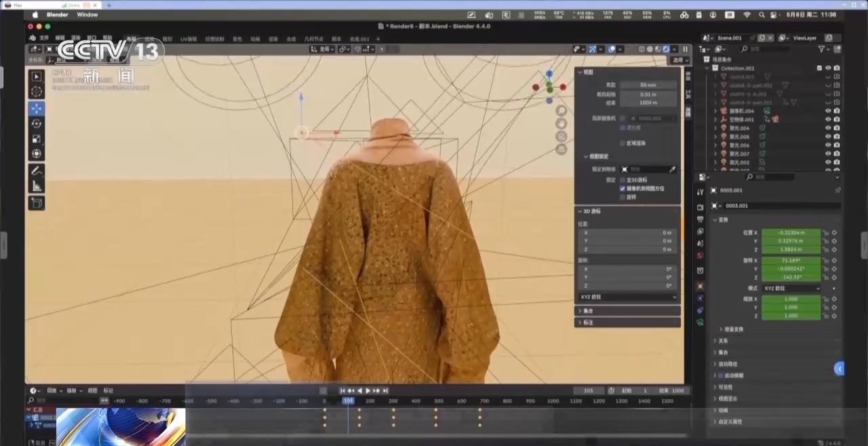Toggle the camera-to-view lock checkbox
Screen dimensions: 868x446
pyautogui.click(x=623, y=188)
